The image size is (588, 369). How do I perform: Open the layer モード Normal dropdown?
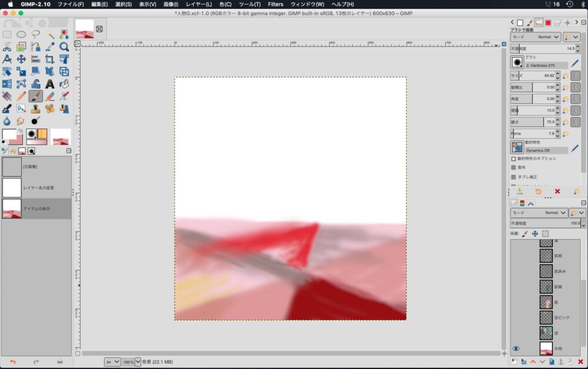tap(538, 213)
